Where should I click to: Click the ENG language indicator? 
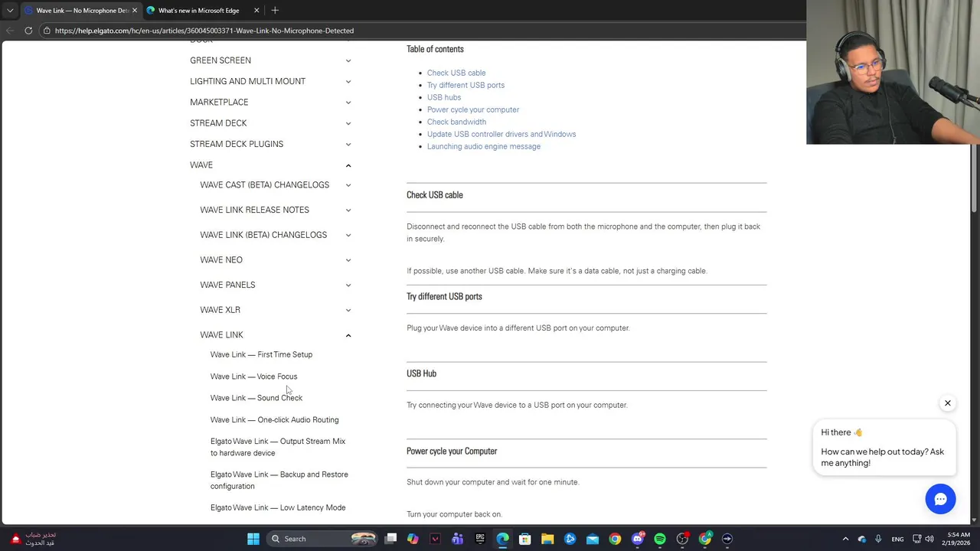897,539
